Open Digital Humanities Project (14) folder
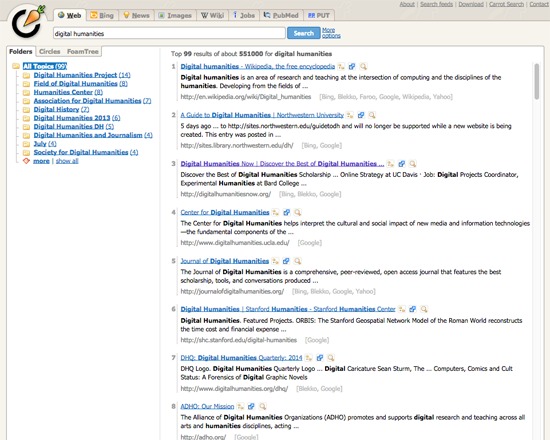The height and width of the screenshot is (440, 550). (82, 75)
